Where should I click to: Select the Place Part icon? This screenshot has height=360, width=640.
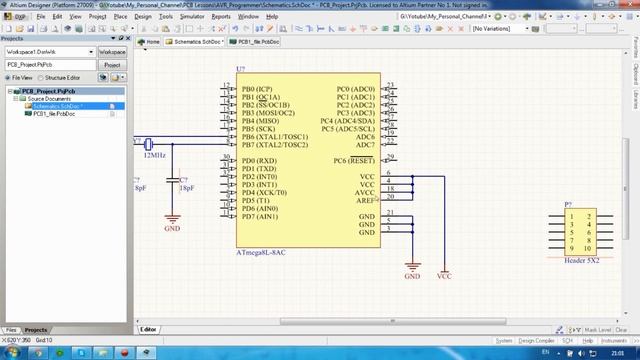[374, 29]
